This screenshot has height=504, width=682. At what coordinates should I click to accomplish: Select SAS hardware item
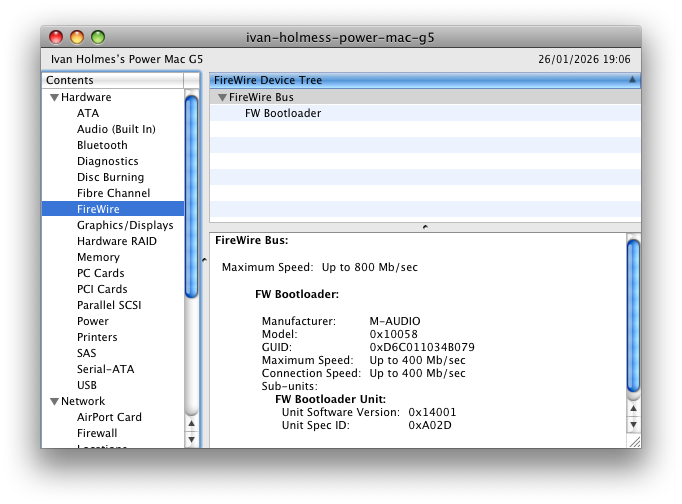coord(87,353)
